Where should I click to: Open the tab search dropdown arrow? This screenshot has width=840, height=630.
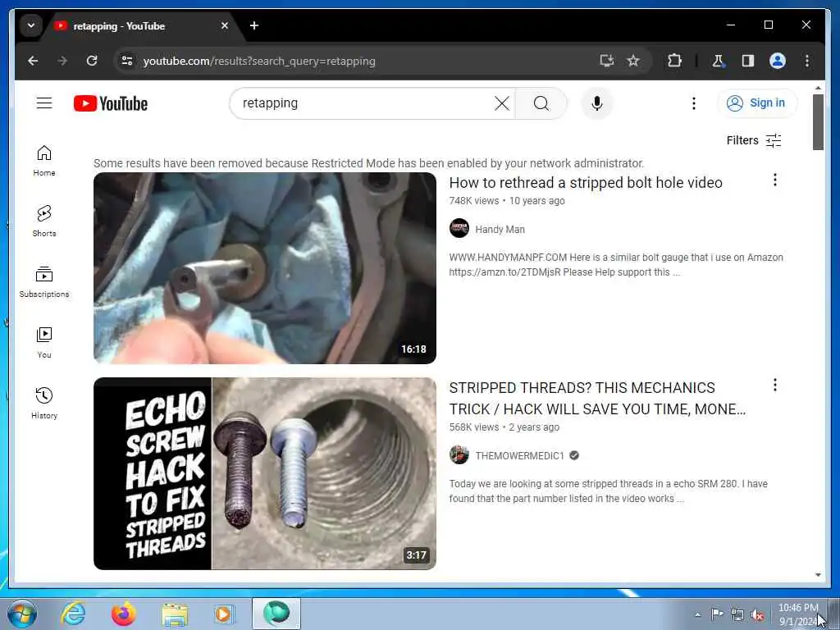[x=31, y=25]
